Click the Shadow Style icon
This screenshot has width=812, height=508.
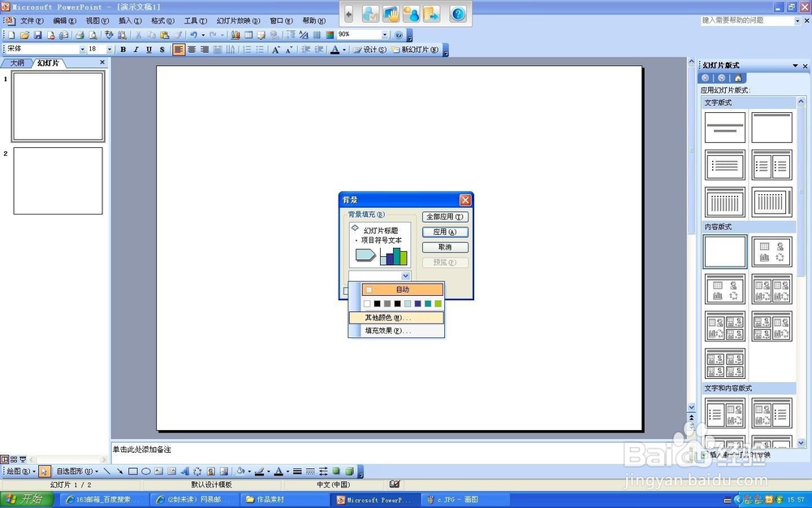tap(337, 471)
